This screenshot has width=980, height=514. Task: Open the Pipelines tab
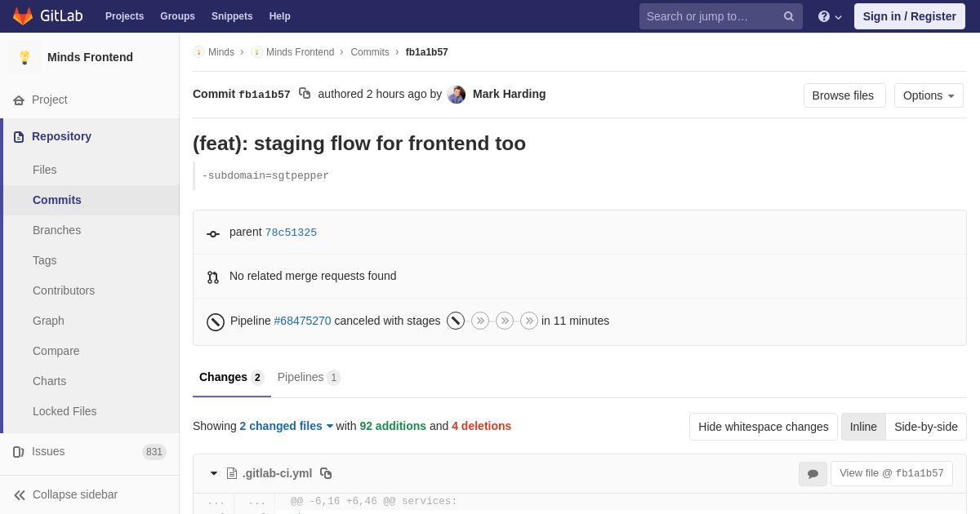click(309, 377)
